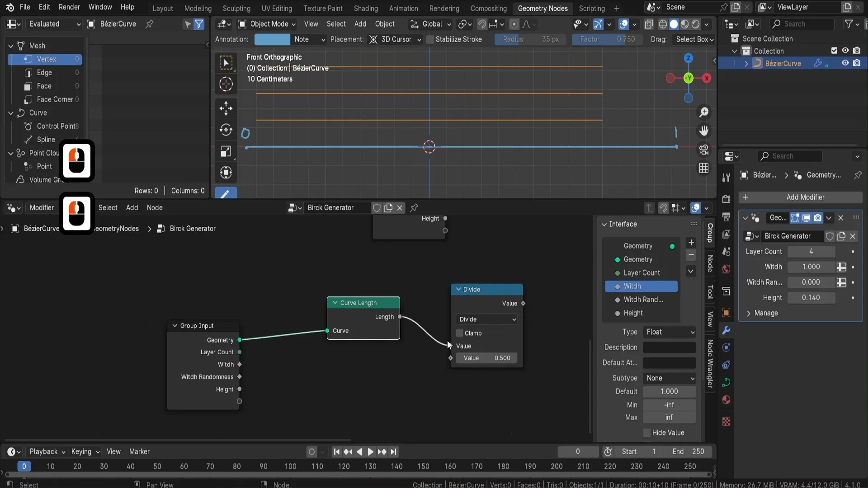This screenshot has height=488, width=868.
Task: Toggle BézierCurve viewport visibility eye in outliner
Action: click(844, 63)
